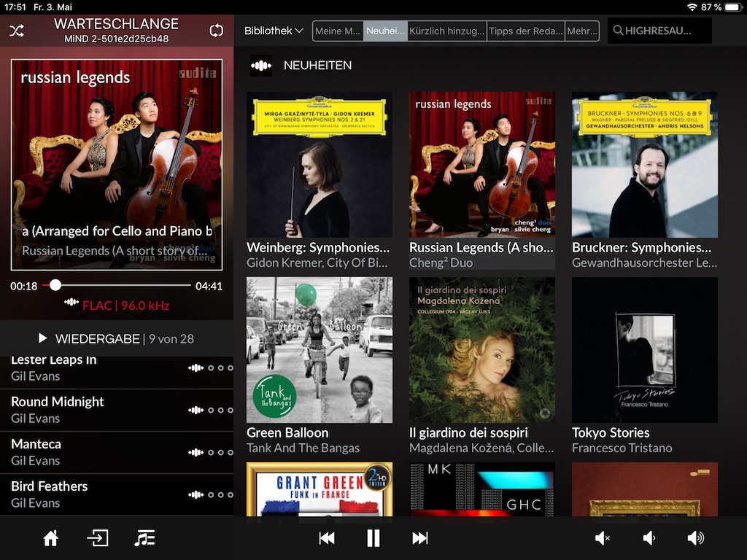Screen dimensions: 747x560
Task: Open options dots for Lester Leaps In
Action: (x=220, y=367)
